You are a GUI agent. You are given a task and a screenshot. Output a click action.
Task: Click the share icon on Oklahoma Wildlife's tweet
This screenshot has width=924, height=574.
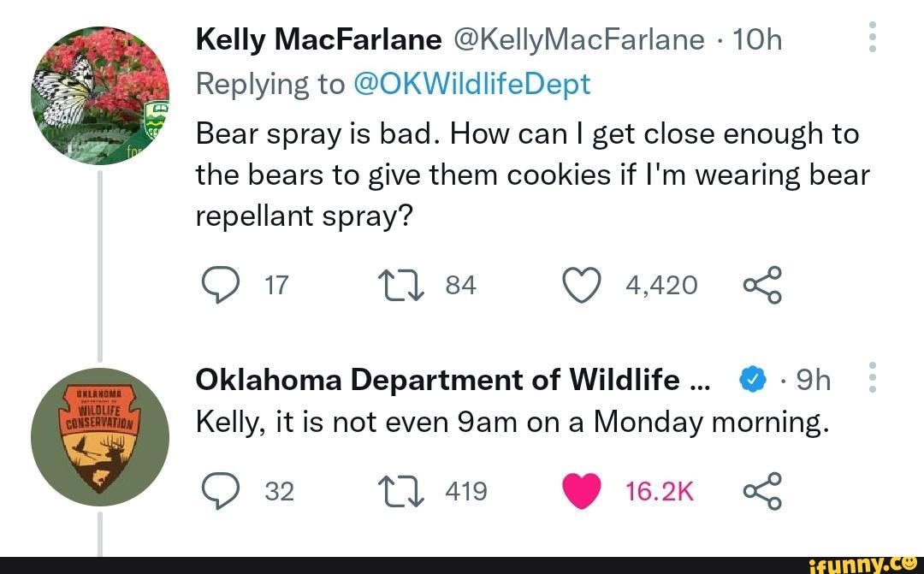coord(762,491)
